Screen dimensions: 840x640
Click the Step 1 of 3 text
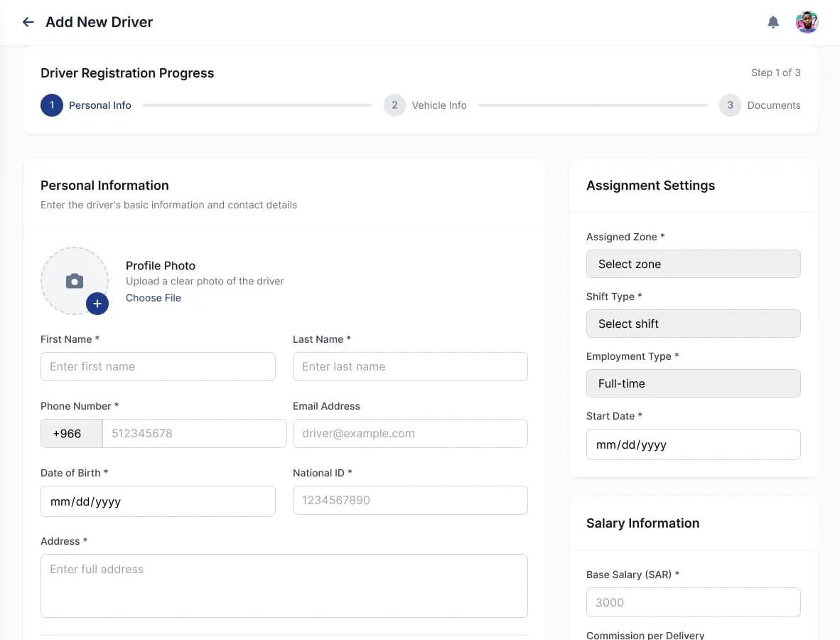(x=775, y=73)
